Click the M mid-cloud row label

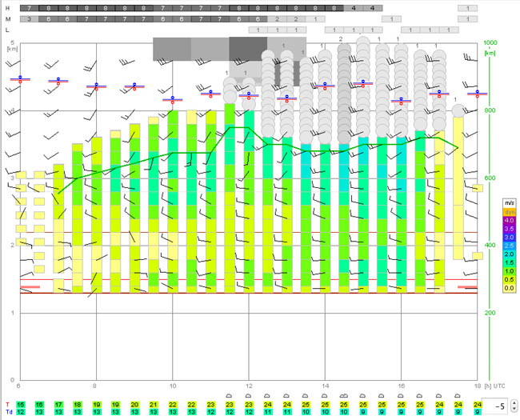click(x=7, y=19)
